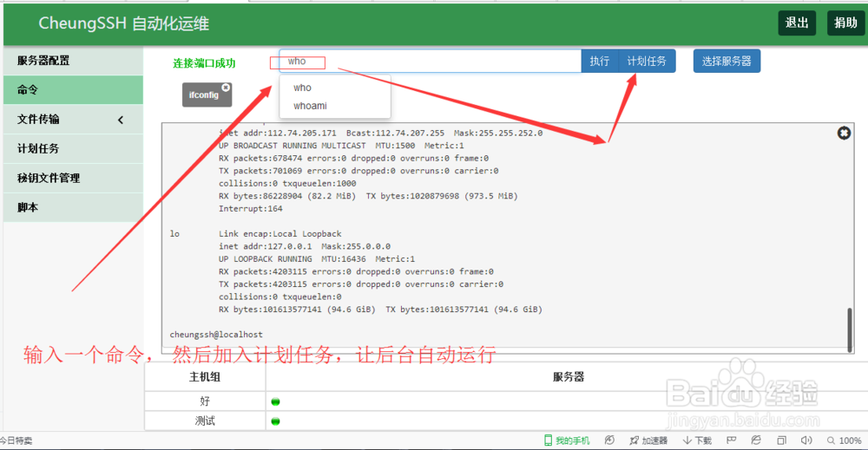Open 服务器配置 in the sidebar
The height and width of the screenshot is (450, 868).
(x=73, y=60)
